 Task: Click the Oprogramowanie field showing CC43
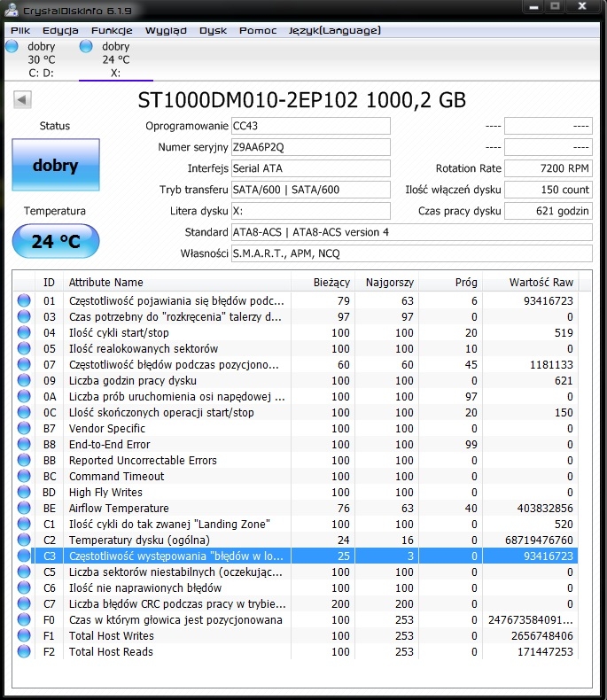[x=311, y=126]
